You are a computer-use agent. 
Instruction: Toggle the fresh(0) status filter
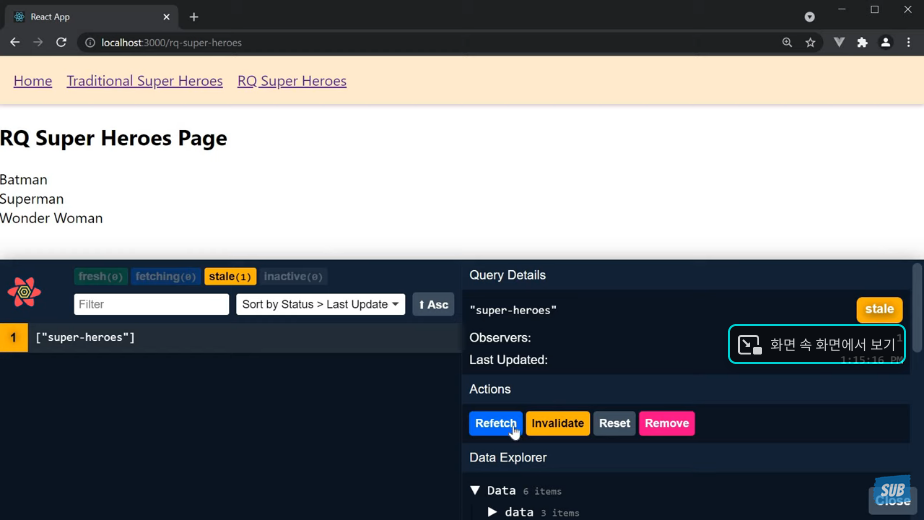point(101,277)
